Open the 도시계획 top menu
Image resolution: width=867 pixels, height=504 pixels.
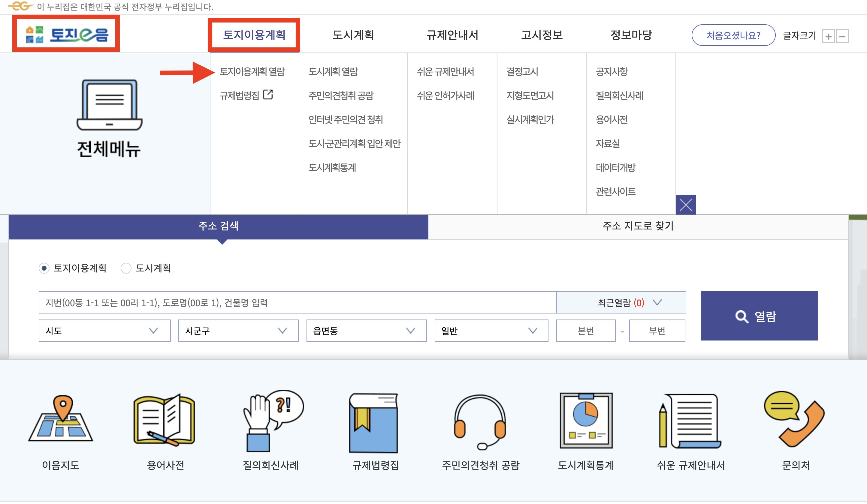pos(353,35)
